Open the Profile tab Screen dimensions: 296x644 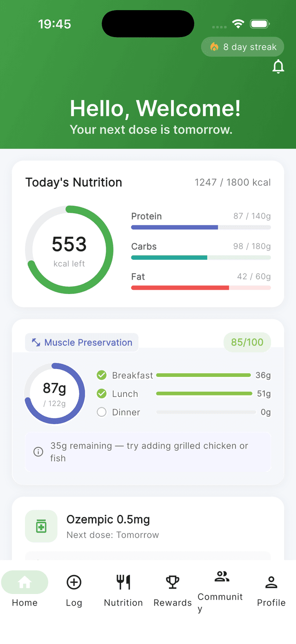pos(271,582)
